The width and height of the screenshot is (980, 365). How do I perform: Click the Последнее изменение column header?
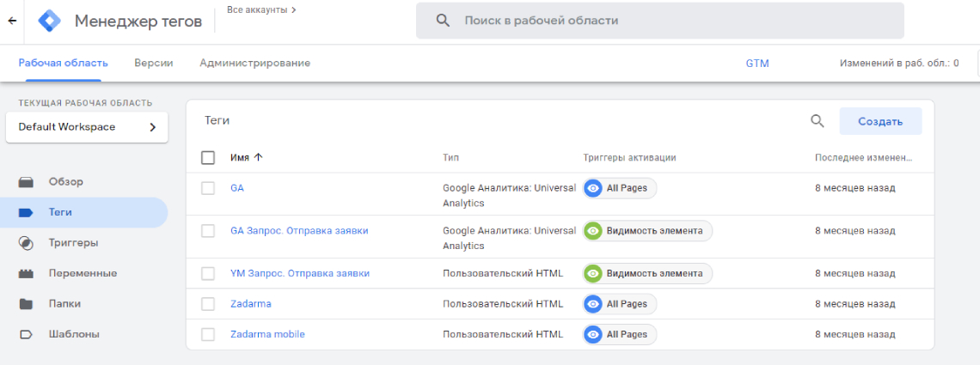[864, 158]
